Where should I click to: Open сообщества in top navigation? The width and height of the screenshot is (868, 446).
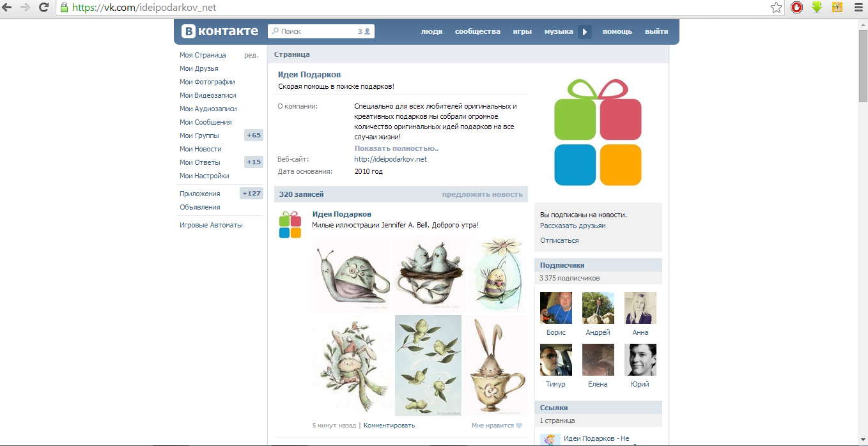pos(477,31)
